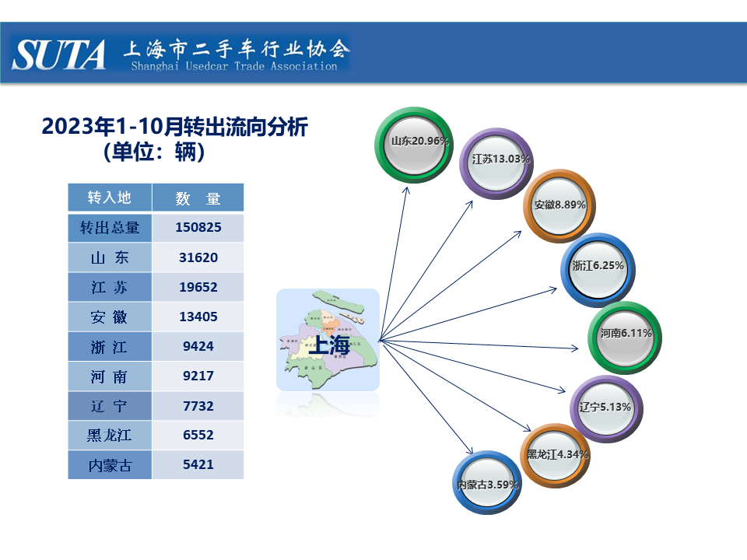Image resolution: width=747 pixels, height=560 pixels.
Task: Select the 浙江6.25% blue bubble
Action: click(x=598, y=270)
